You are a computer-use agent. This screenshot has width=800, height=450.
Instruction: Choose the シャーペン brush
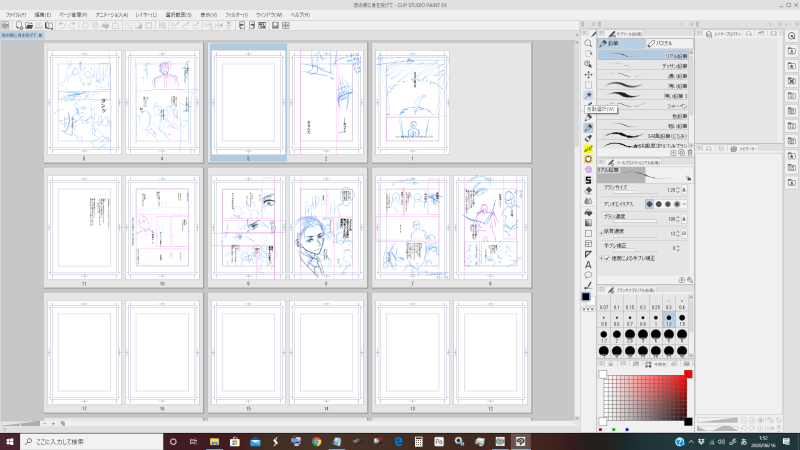(643, 106)
